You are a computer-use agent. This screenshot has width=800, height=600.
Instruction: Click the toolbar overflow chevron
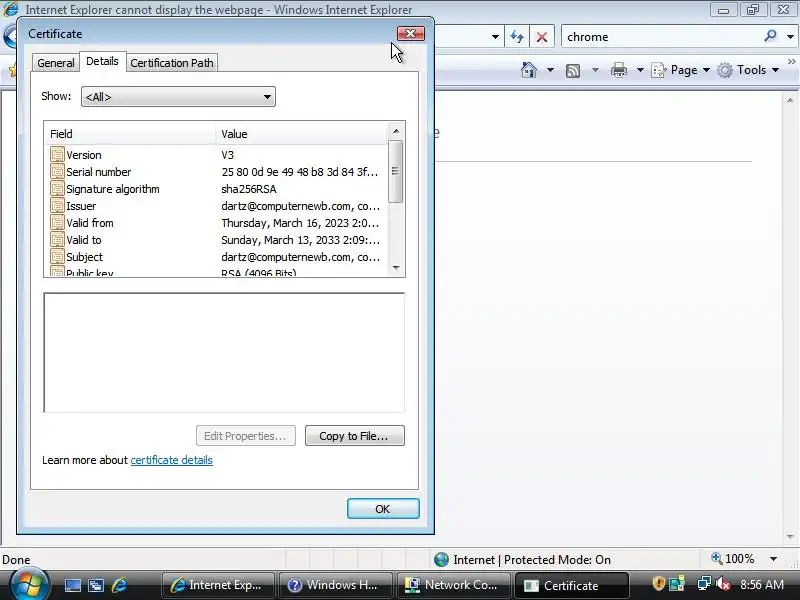click(x=792, y=61)
